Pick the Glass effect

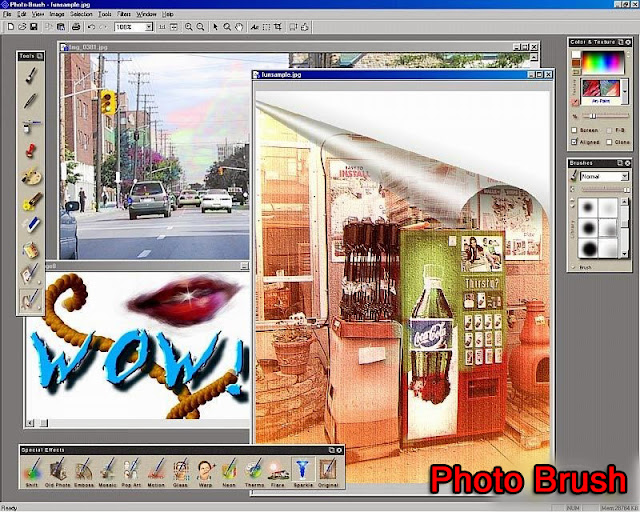tap(180, 472)
